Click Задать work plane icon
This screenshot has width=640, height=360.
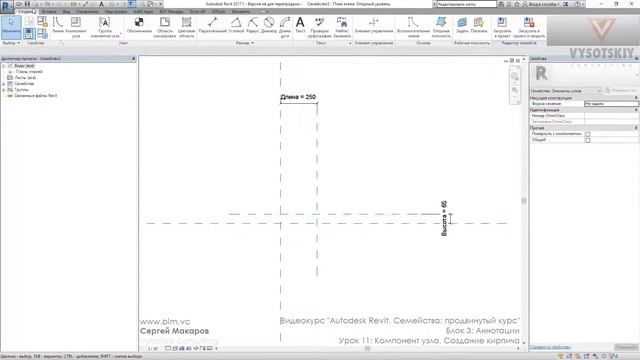pyautogui.click(x=462, y=25)
